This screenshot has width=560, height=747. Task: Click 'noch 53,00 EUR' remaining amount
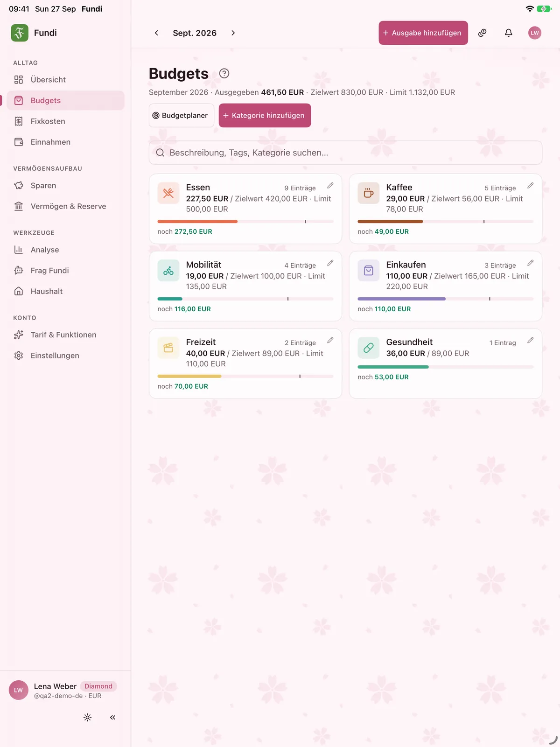383,377
